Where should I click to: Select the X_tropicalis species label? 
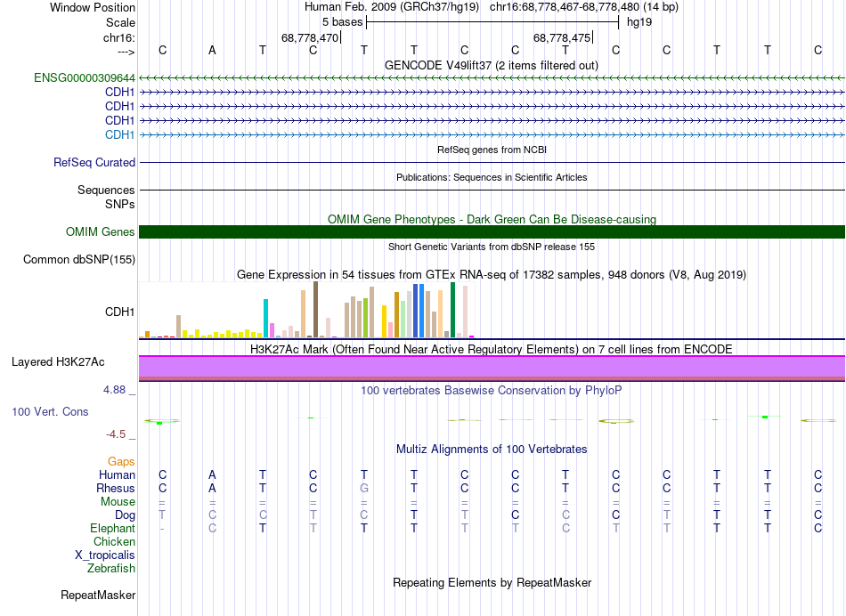(x=105, y=555)
